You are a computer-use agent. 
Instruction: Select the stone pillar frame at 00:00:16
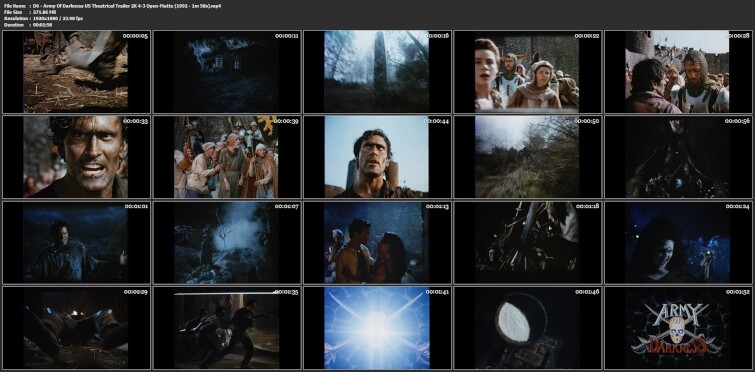(378, 72)
